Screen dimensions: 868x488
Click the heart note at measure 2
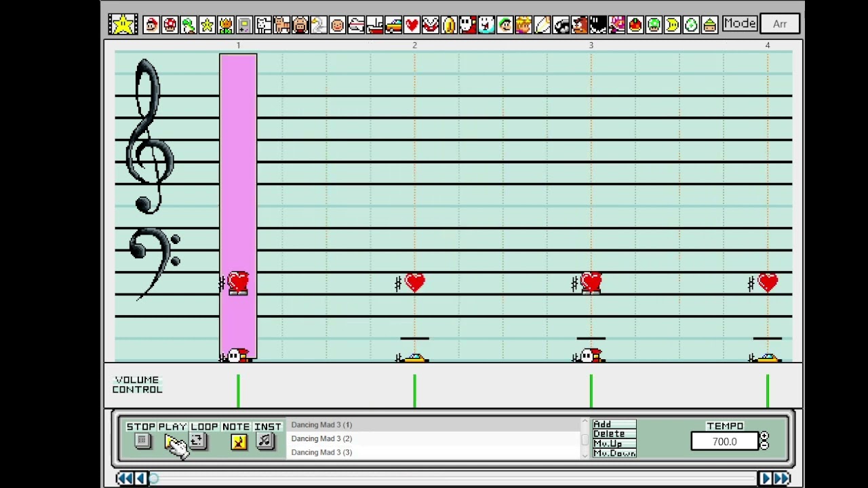coord(415,283)
